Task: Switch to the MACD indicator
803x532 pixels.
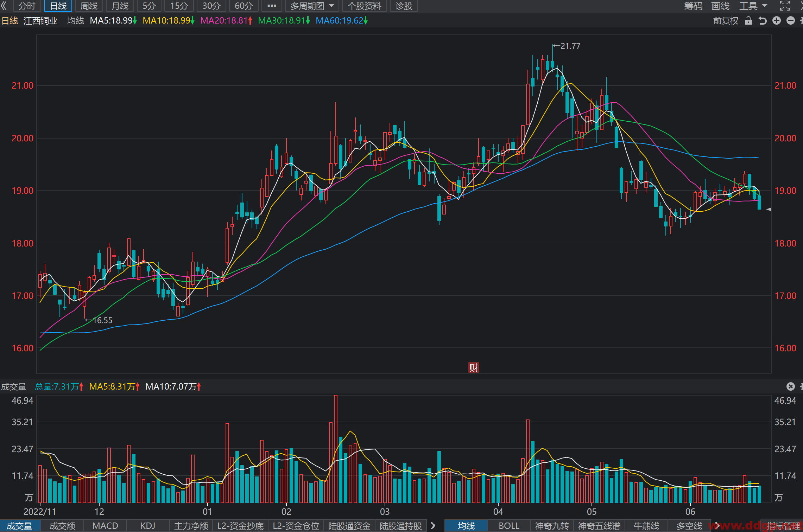Action: [105, 526]
